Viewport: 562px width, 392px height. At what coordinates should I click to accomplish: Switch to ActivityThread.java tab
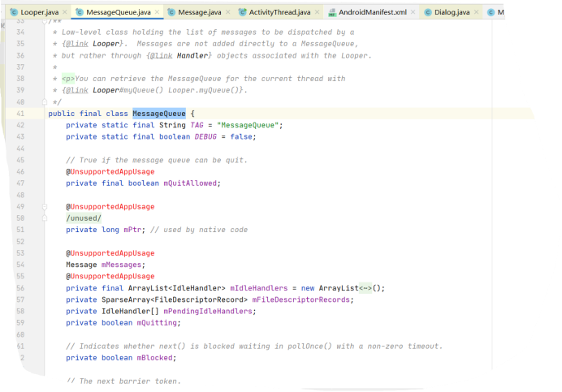point(279,12)
